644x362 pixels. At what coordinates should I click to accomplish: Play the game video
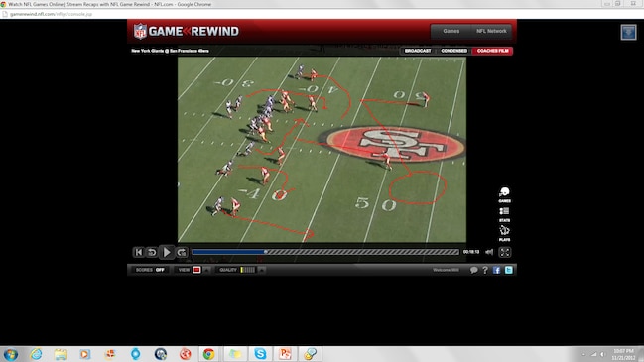pyautogui.click(x=167, y=252)
